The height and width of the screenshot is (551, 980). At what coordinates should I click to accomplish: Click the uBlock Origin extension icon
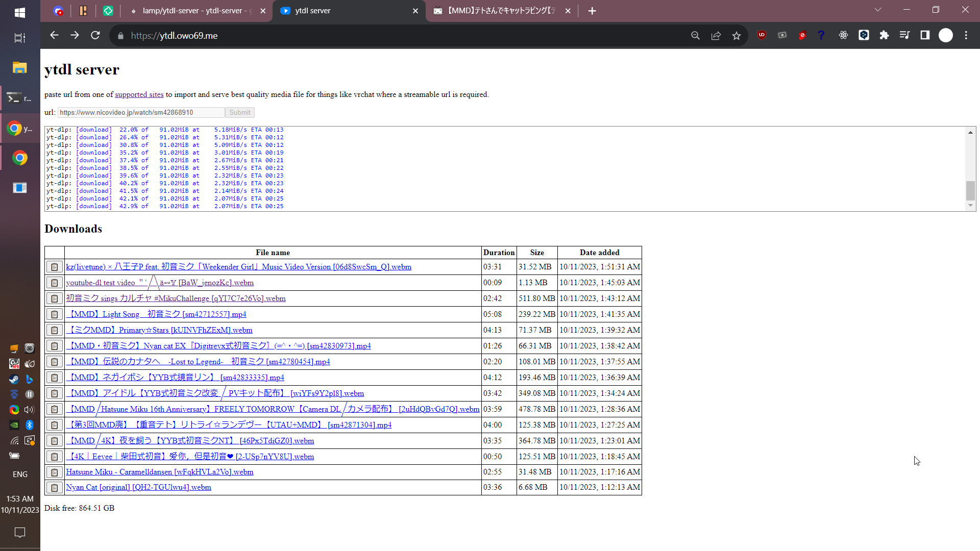(x=762, y=35)
